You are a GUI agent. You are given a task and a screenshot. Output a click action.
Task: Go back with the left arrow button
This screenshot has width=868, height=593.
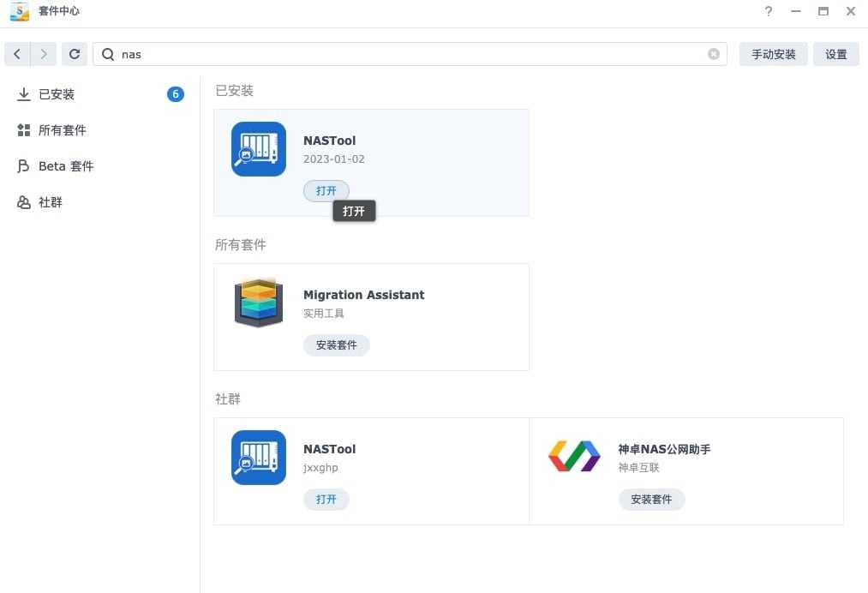pyautogui.click(x=17, y=54)
